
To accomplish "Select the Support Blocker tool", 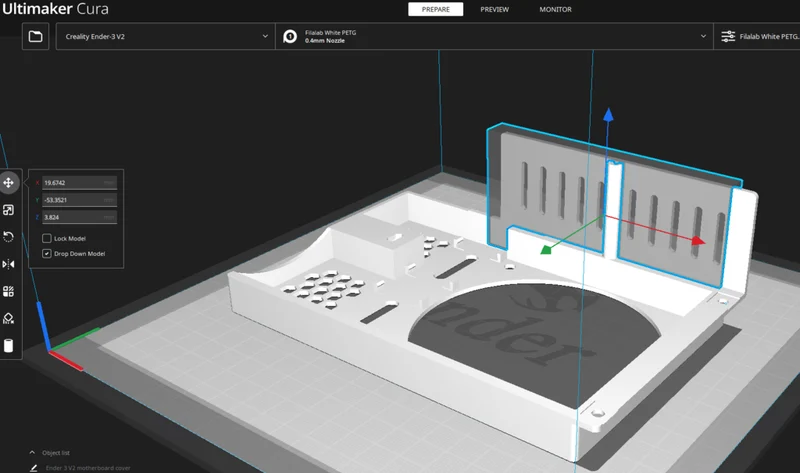I will pos(9,318).
